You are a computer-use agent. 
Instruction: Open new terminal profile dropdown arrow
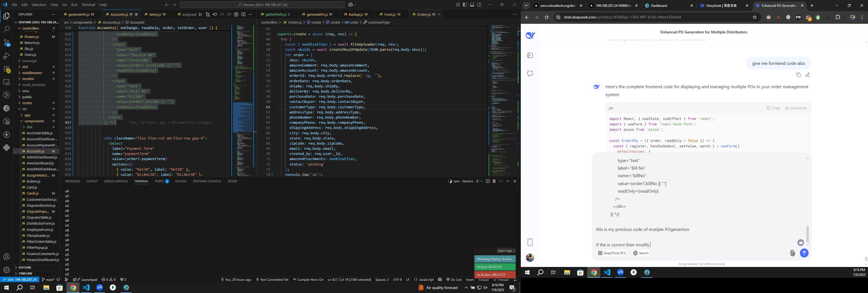tap(482, 181)
